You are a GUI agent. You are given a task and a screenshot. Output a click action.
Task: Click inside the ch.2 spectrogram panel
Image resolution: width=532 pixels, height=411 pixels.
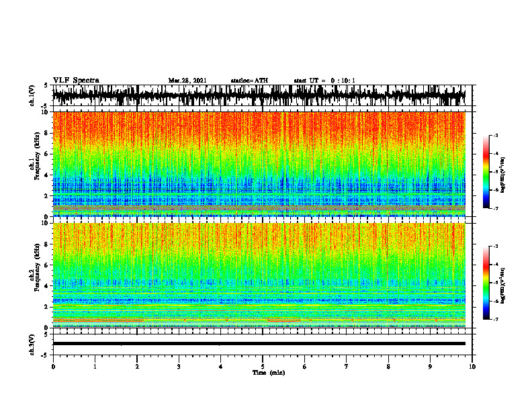click(x=259, y=275)
